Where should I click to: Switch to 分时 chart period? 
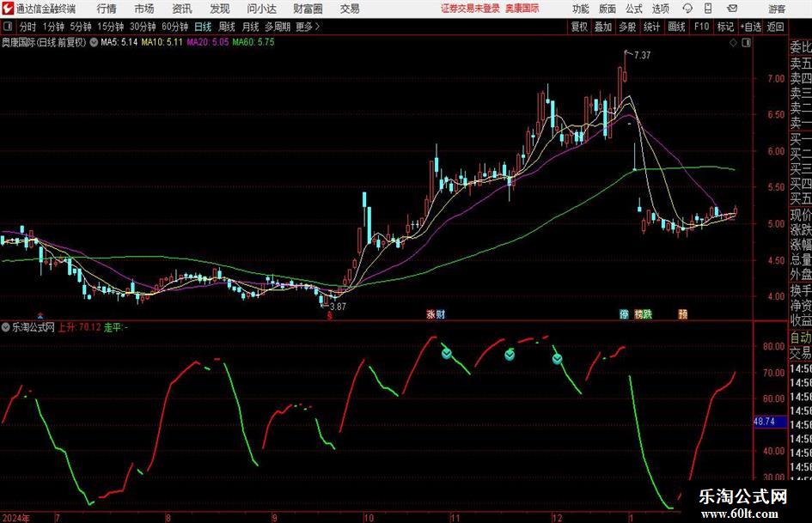(x=27, y=27)
